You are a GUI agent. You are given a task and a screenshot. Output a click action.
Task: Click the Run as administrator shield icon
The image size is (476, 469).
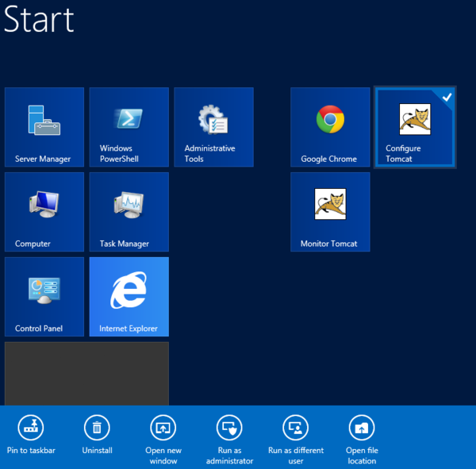229,428
